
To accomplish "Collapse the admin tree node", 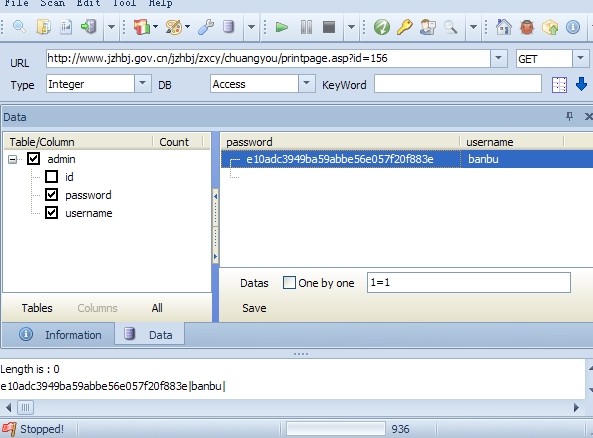I will point(12,159).
